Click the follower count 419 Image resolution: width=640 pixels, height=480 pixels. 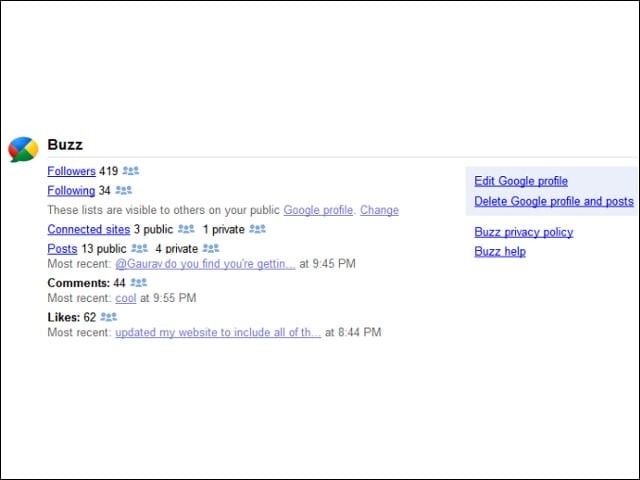109,171
